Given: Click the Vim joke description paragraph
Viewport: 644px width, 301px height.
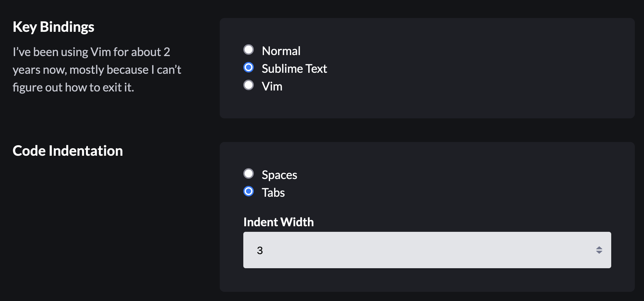Looking at the screenshot, I should tap(97, 70).
